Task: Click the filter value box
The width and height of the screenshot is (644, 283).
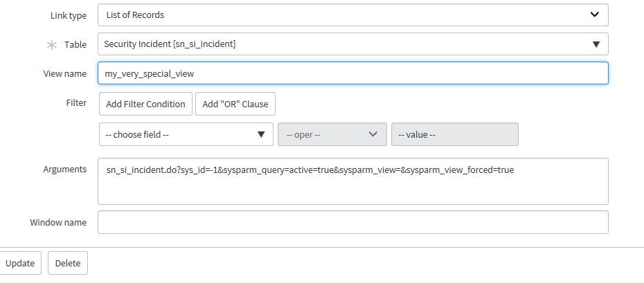Action: point(454,135)
